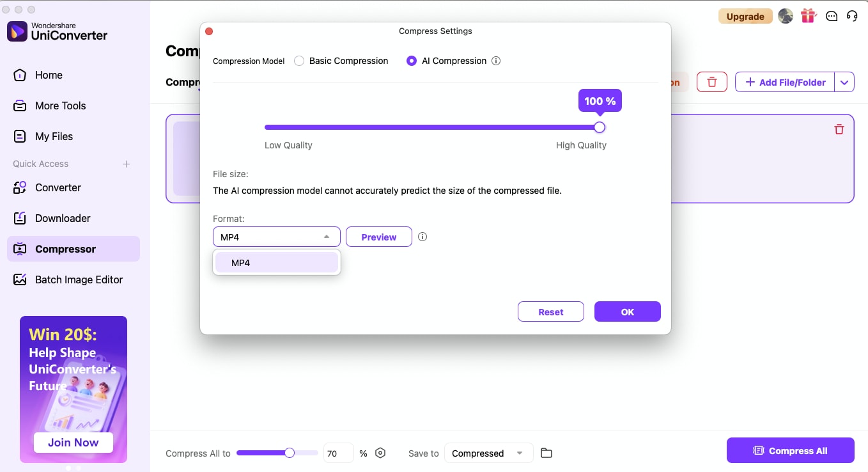The image size is (868, 472).
Task: Click the delete-all trash button beside Add File/Folder
Action: coord(711,82)
